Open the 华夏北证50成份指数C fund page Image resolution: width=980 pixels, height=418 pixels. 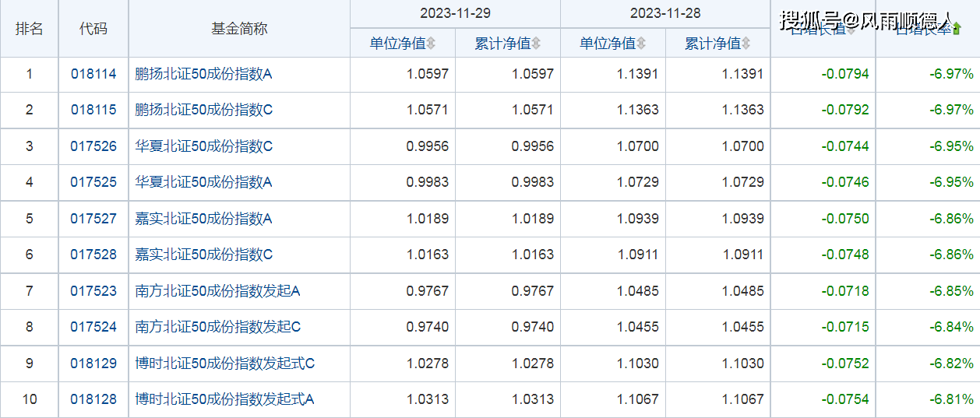(204, 146)
